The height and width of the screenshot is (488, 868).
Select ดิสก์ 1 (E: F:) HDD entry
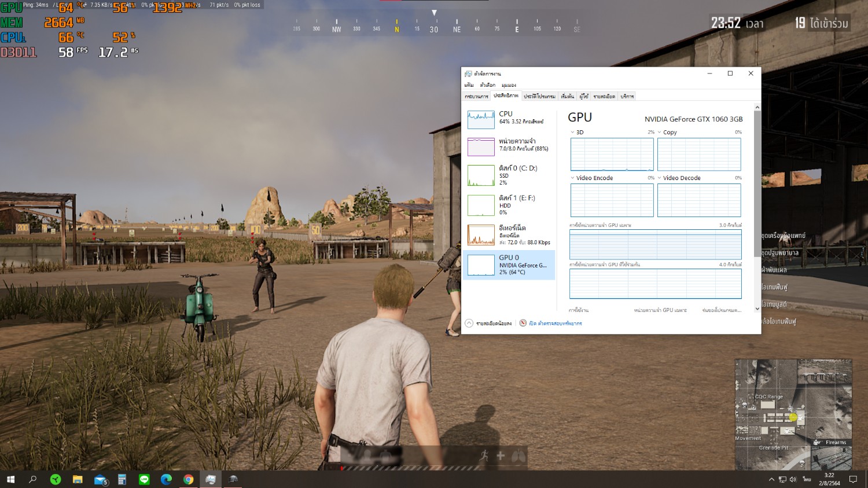click(509, 205)
